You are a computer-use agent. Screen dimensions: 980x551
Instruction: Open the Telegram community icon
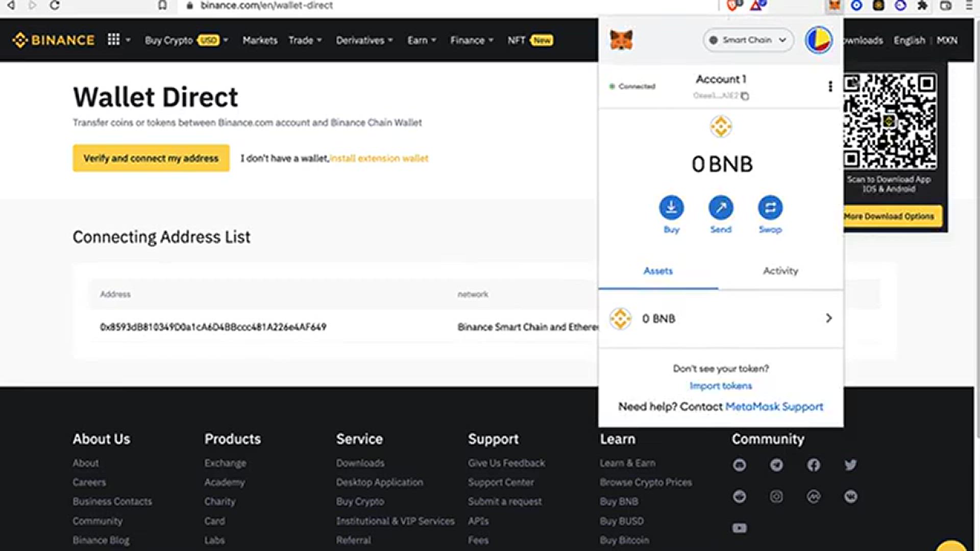coord(776,465)
